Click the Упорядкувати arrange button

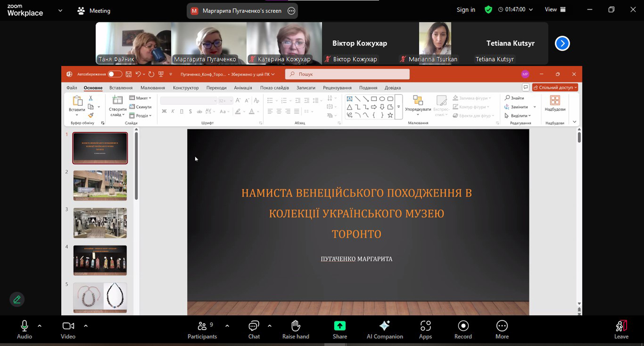pyautogui.click(x=418, y=105)
